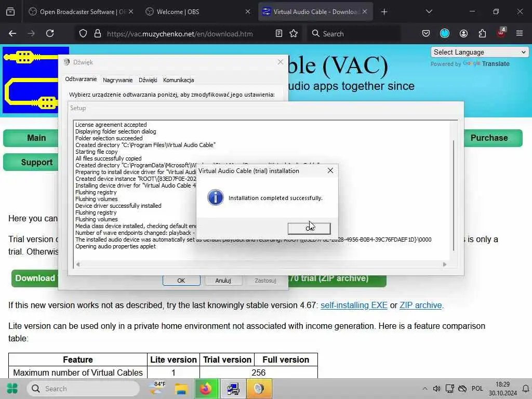Open the Komunikacja tab
This screenshot has height=399, width=532.
click(179, 80)
